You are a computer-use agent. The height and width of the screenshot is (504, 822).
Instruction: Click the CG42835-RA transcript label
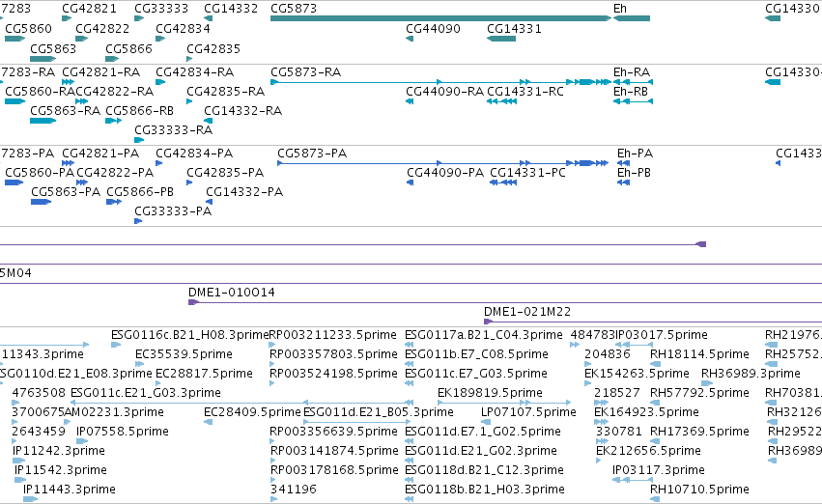click(226, 92)
